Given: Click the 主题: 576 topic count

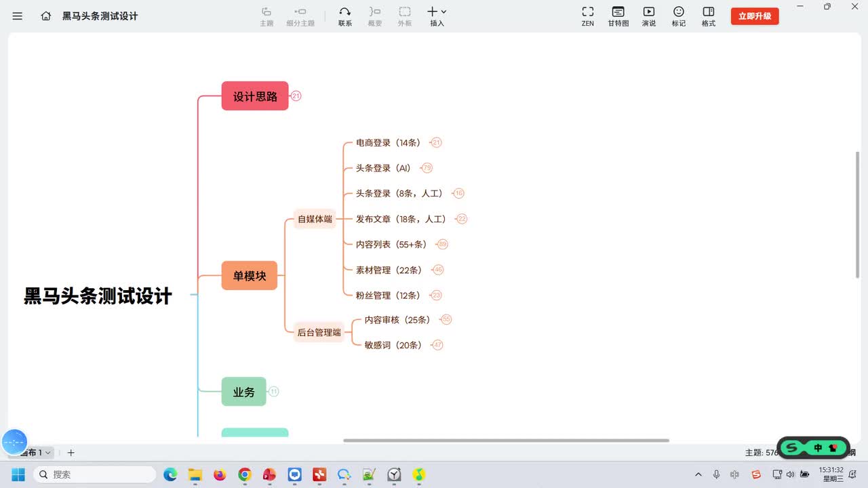Looking at the screenshot, I should click(762, 453).
